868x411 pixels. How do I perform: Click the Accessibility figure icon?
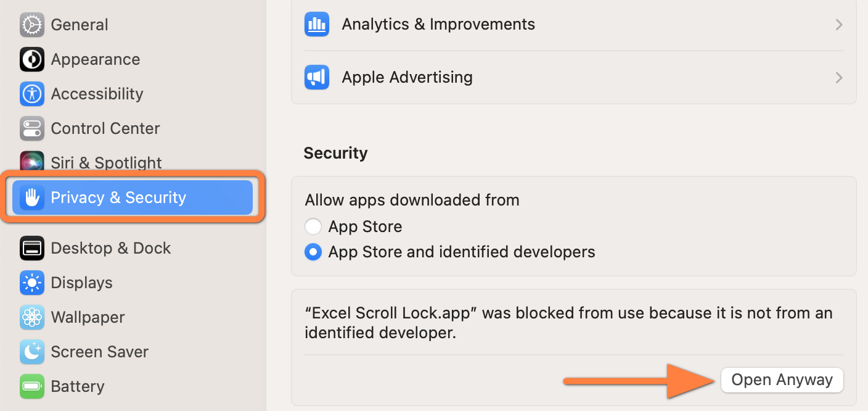coord(31,94)
